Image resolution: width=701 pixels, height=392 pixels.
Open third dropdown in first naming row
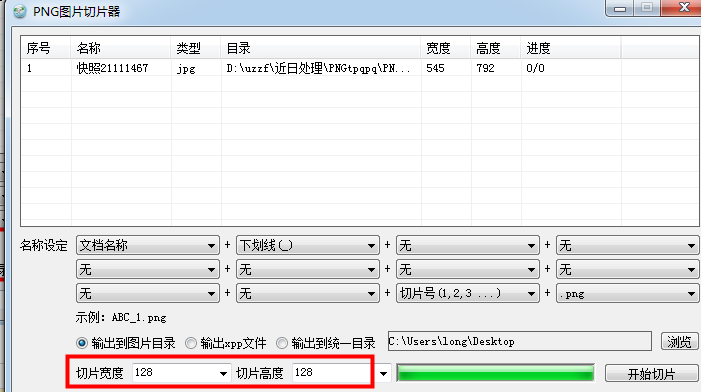468,245
